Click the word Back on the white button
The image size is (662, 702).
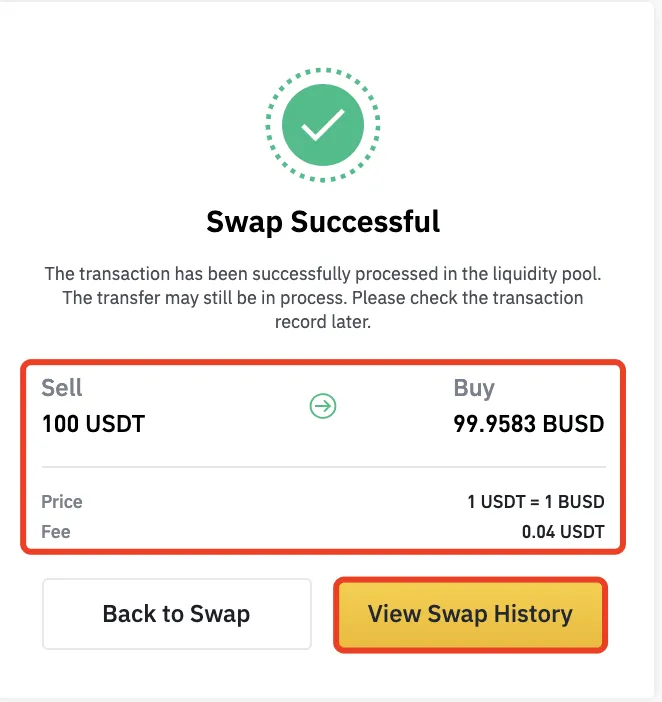(x=129, y=613)
